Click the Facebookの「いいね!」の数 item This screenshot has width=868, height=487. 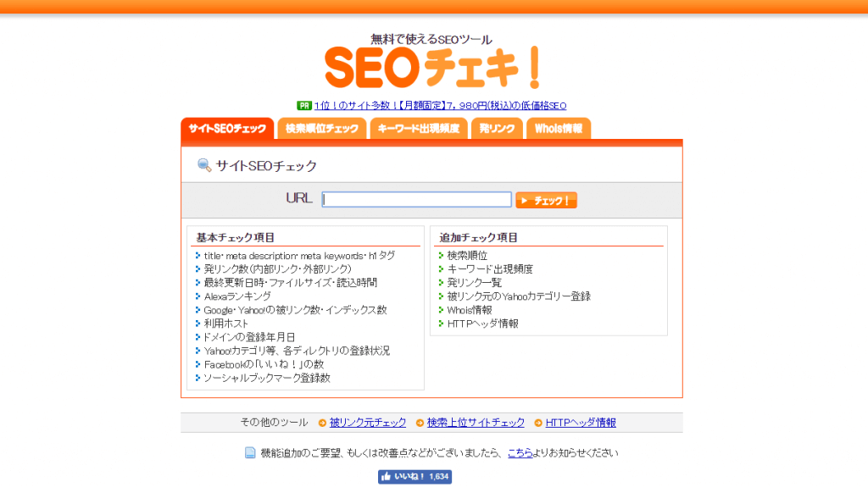(x=264, y=364)
